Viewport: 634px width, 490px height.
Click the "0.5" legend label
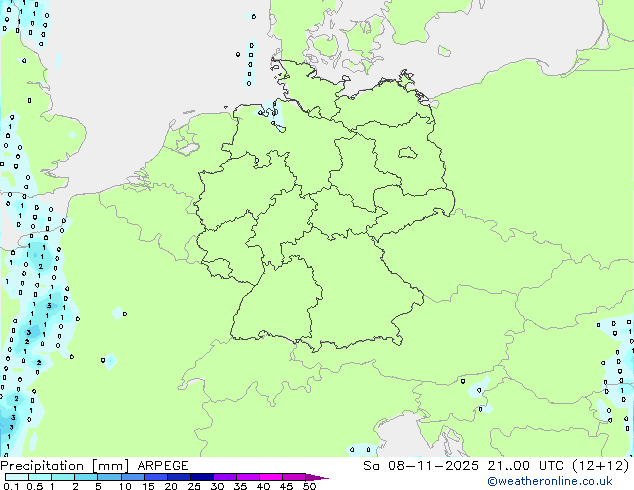tap(34, 486)
